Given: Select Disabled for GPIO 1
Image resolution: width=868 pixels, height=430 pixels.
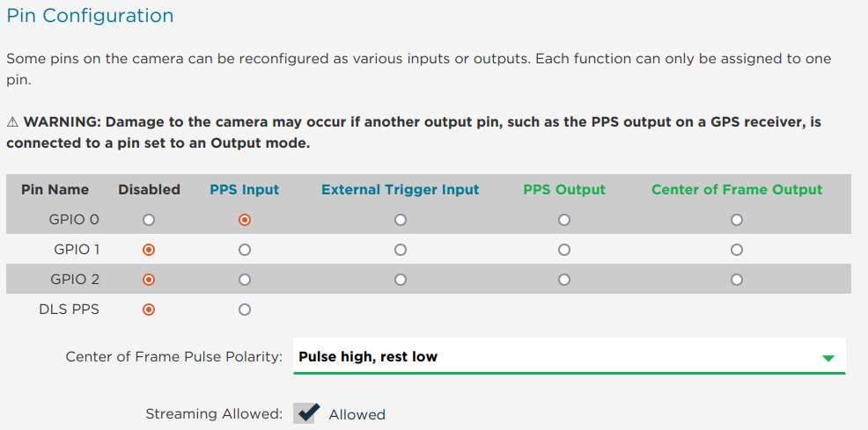Looking at the screenshot, I should (149, 250).
